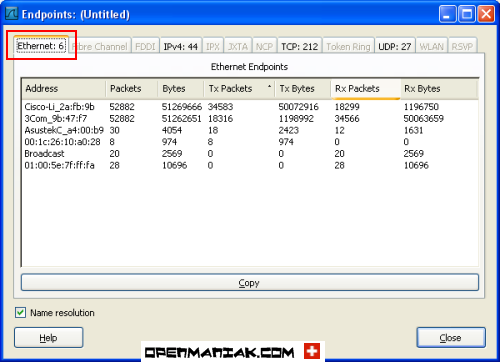Screen dimensions: 500x362
Task: Click the 34566 Rx Packets value
Action: click(347, 118)
